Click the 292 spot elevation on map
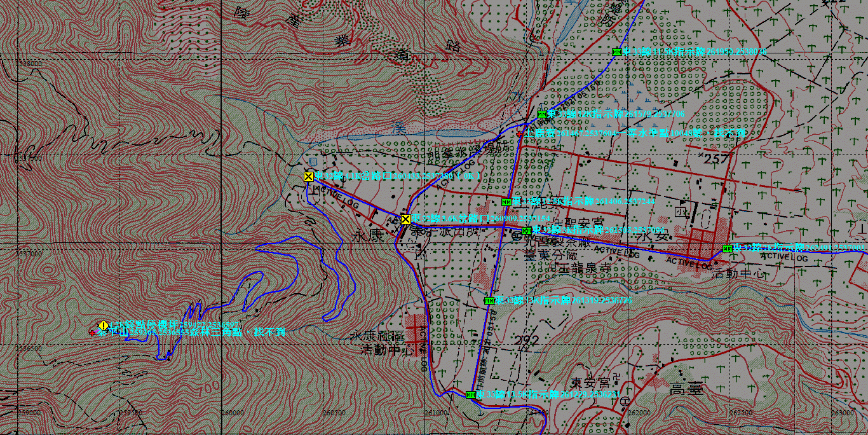The image size is (868, 435). click(x=527, y=340)
